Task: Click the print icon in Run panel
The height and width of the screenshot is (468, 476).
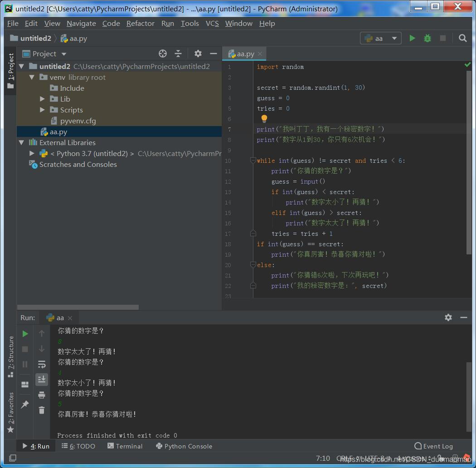Action: 42,395
